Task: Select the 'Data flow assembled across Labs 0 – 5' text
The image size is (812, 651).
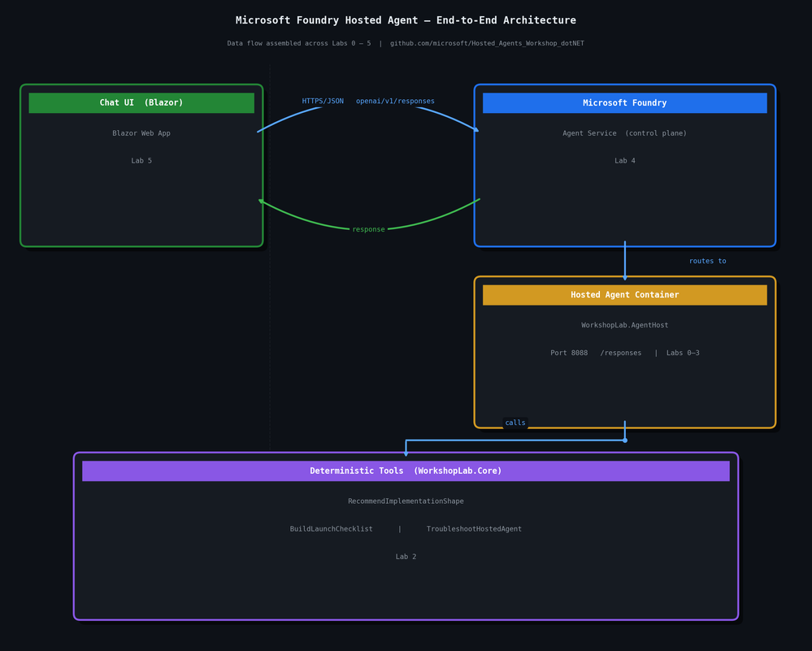Action: tap(299, 44)
